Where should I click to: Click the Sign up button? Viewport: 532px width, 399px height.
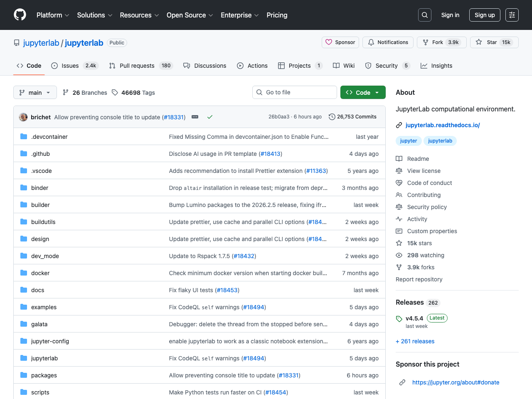485,15
